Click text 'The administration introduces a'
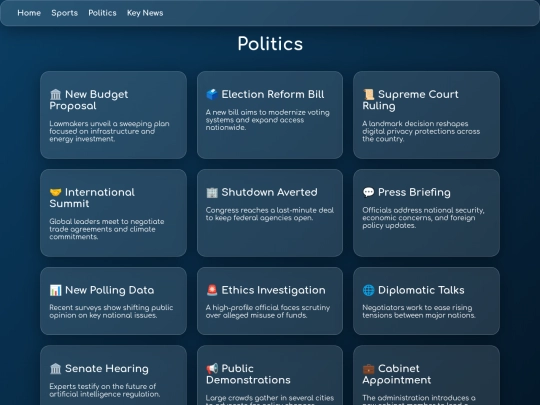Viewport: 540px width, 405px height. click(419, 398)
